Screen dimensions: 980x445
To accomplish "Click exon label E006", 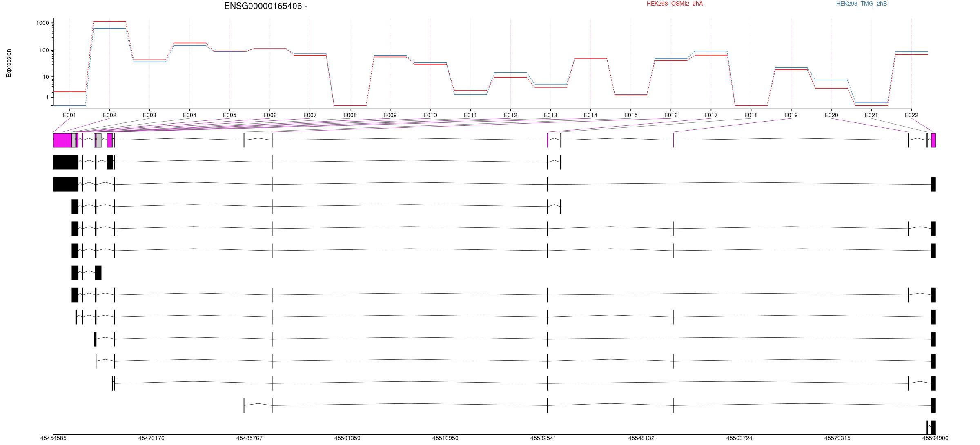I will [270, 116].
